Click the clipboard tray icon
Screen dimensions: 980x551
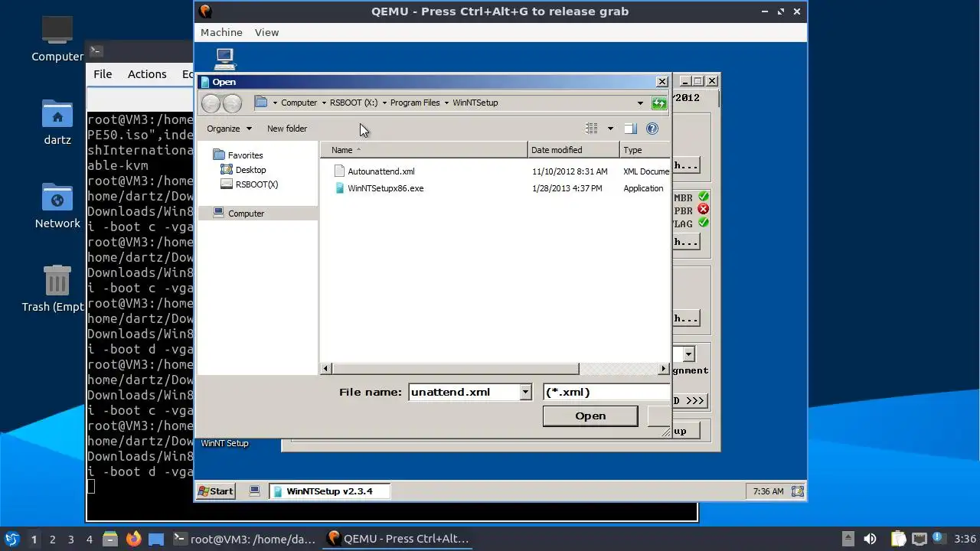[897, 539]
